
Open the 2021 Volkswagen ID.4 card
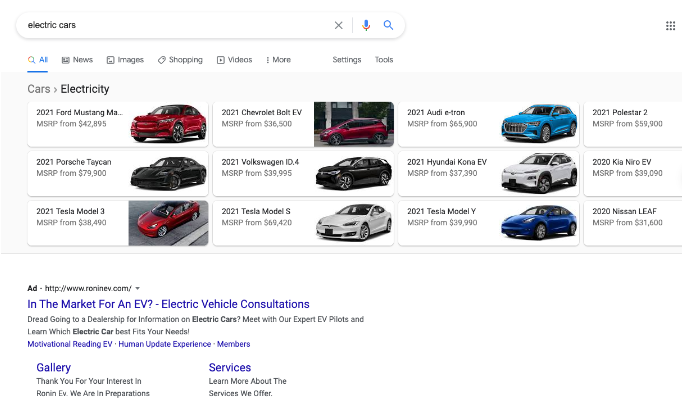pyautogui.click(x=303, y=173)
